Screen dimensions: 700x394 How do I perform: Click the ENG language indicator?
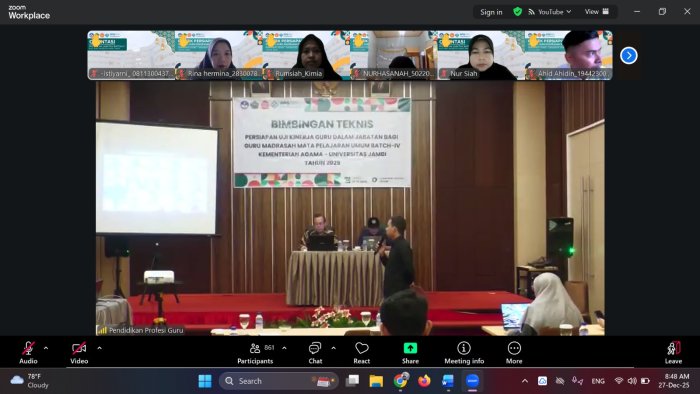click(x=598, y=381)
